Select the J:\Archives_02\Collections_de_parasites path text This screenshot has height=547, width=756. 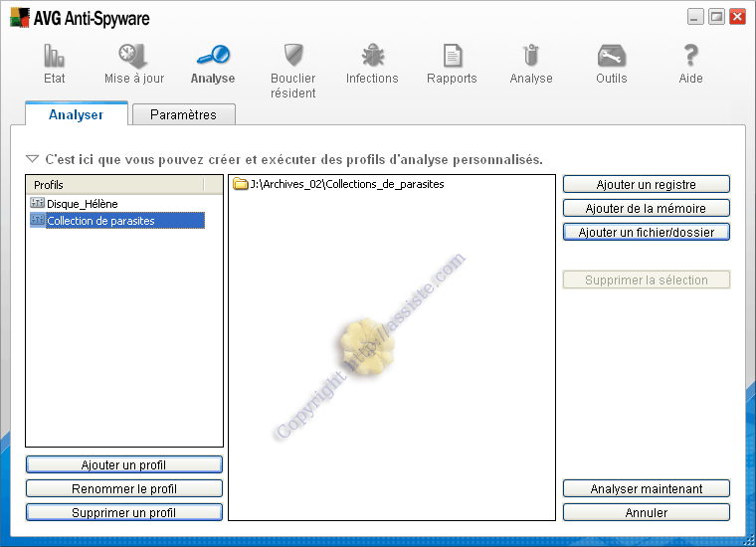347,184
